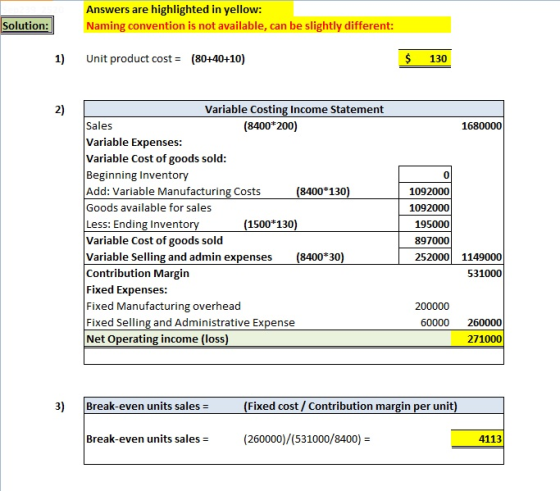
Task: Select "Add: Variable Manufacturing Costs" label
Action: (173, 191)
